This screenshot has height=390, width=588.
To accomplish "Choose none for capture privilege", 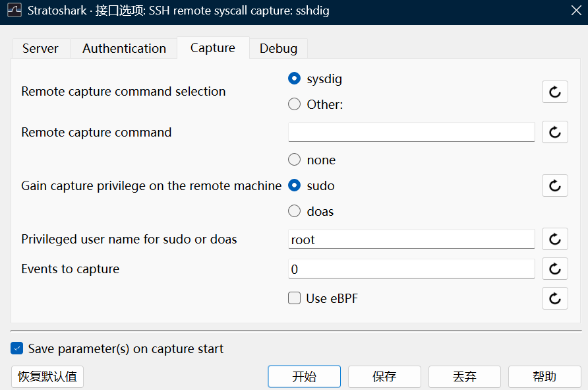I will coord(295,160).
